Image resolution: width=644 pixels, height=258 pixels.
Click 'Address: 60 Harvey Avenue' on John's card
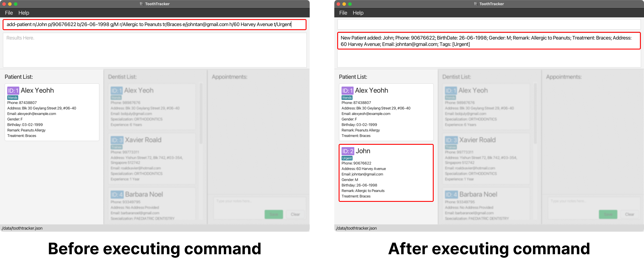click(x=364, y=169)
